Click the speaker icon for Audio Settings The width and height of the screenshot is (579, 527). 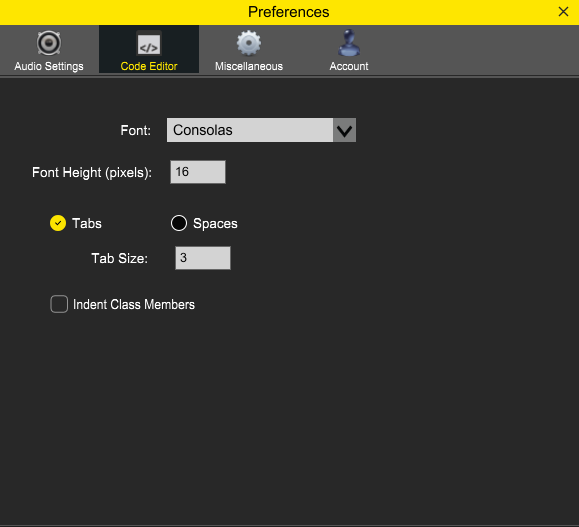coord(49,43)
